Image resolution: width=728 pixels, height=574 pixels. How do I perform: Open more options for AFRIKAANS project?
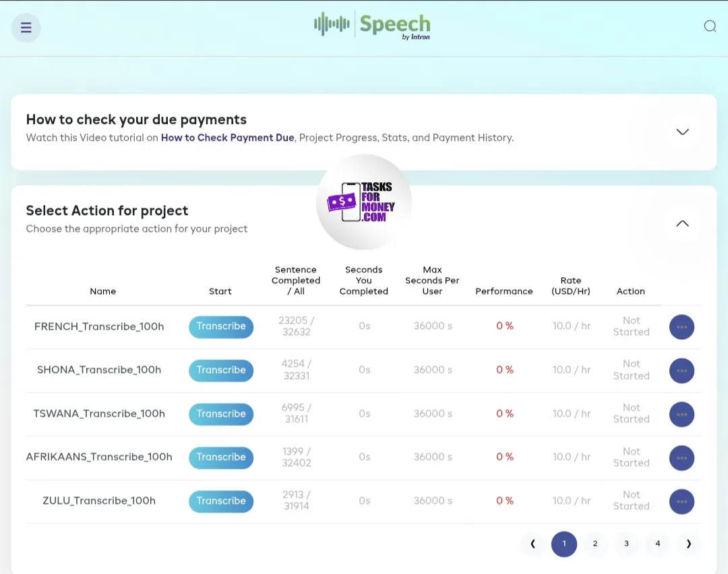681,458
